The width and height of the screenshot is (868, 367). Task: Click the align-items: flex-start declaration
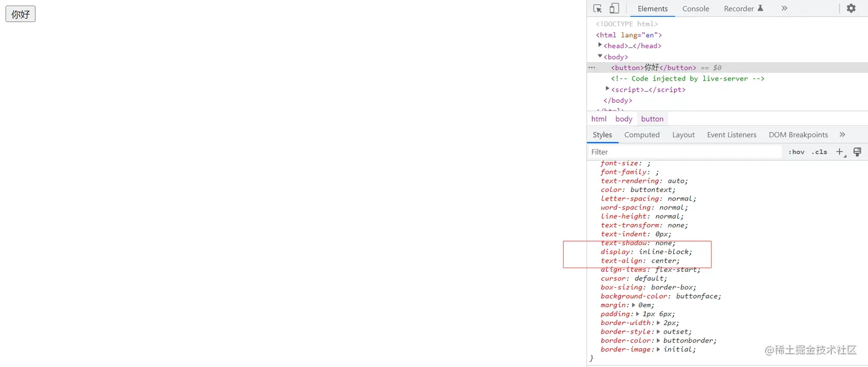650,270
